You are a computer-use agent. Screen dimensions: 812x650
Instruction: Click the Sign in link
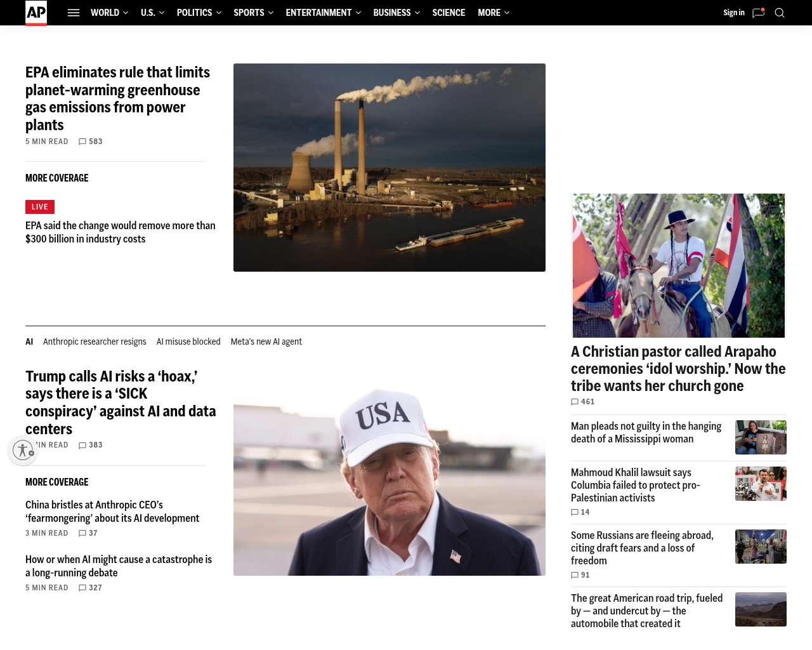tap(734, 13)
